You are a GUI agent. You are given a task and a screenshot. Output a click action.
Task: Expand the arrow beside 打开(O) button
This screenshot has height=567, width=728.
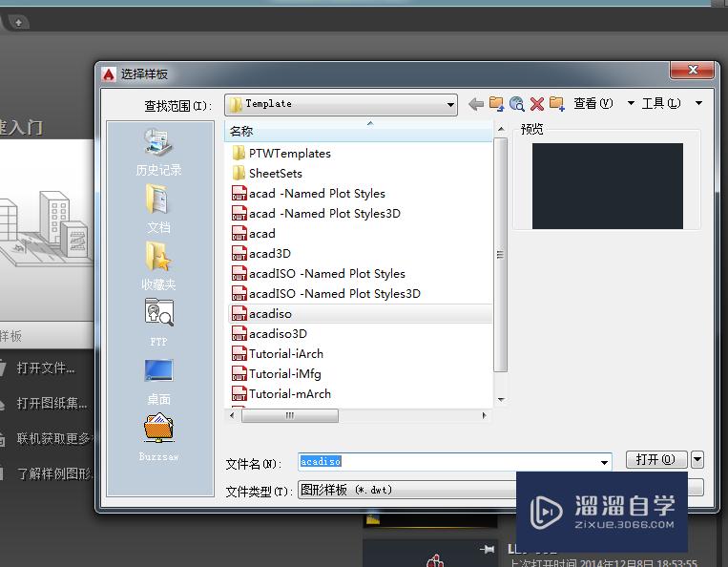click(697, 460)
